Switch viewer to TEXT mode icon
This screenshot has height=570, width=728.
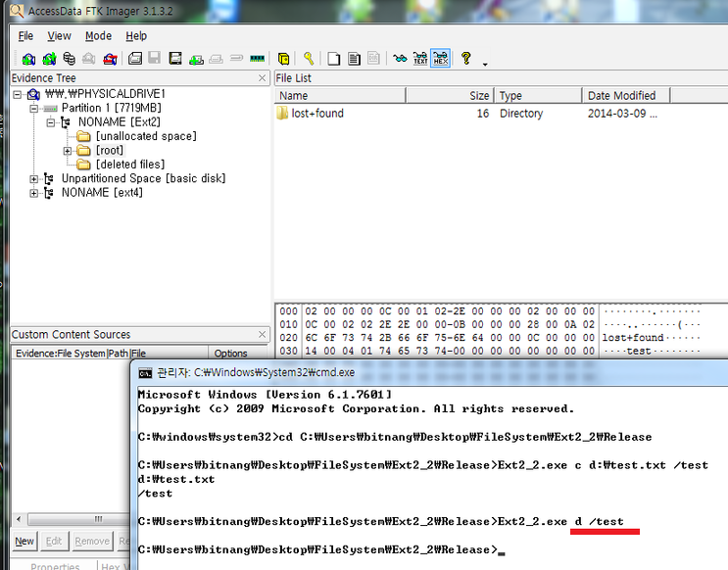click(420, 59)
